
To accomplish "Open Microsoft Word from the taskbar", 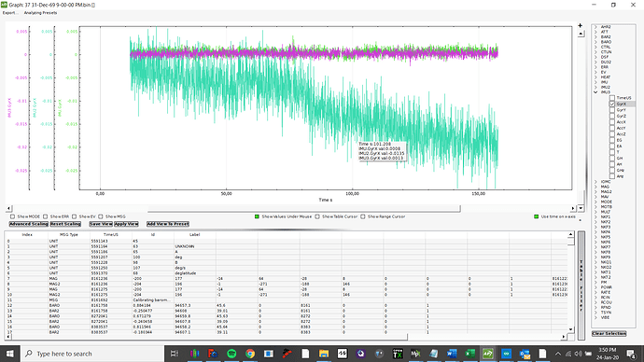I will [452, 354].
